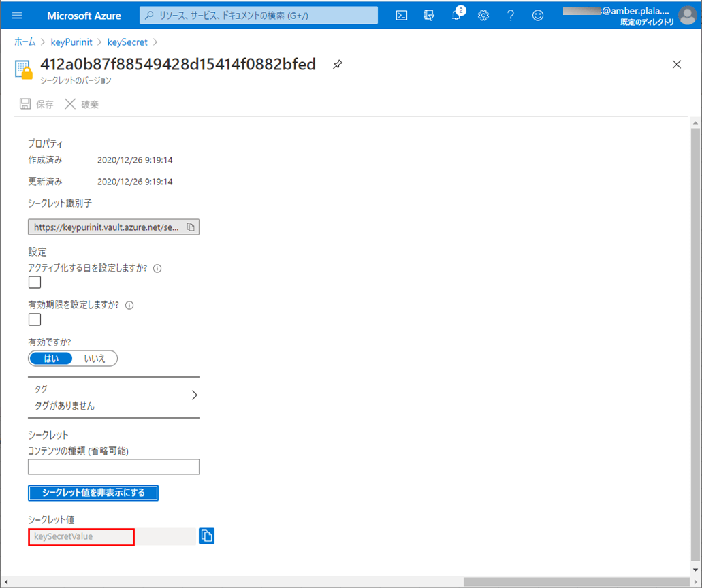Click the 更新済み date value
Viewport: 702px width, 588px height.
[135, 182]
